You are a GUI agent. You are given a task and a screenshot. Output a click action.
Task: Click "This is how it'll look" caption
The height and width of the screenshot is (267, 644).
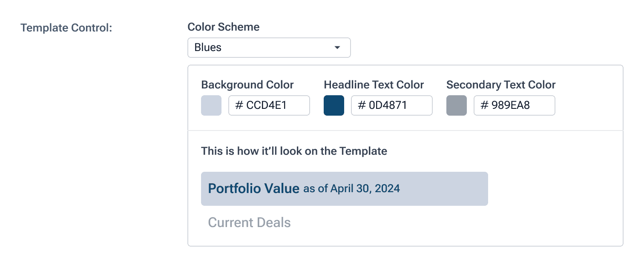(294, 151)
